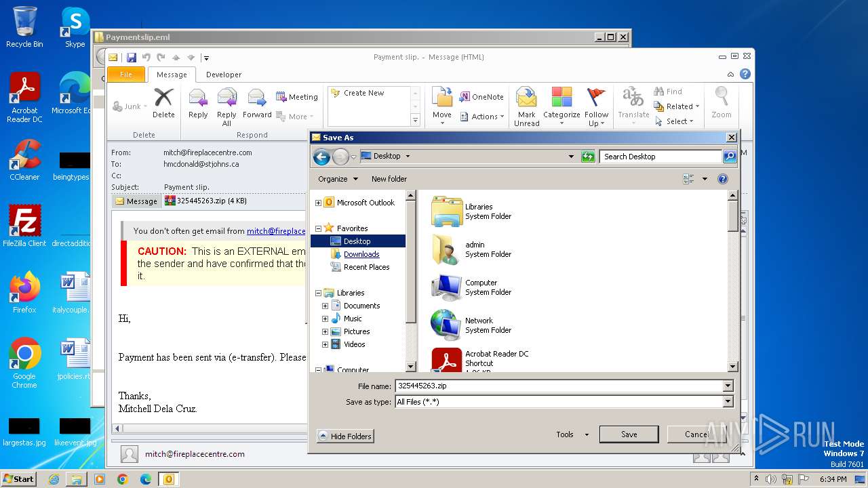Collapse the Favorites tree node
Image resolution: width=868 pixels, height=488 pixels.
pyautogui.click(x=318, y=228)
